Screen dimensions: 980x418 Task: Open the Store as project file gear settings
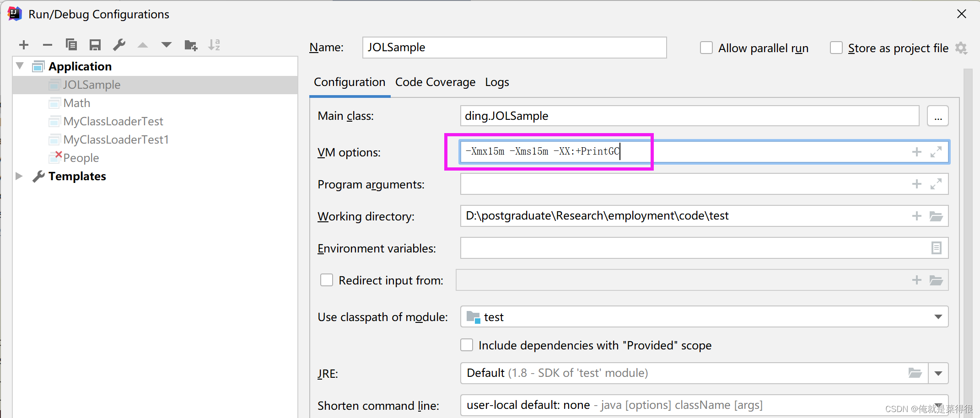tap(961, 48)
